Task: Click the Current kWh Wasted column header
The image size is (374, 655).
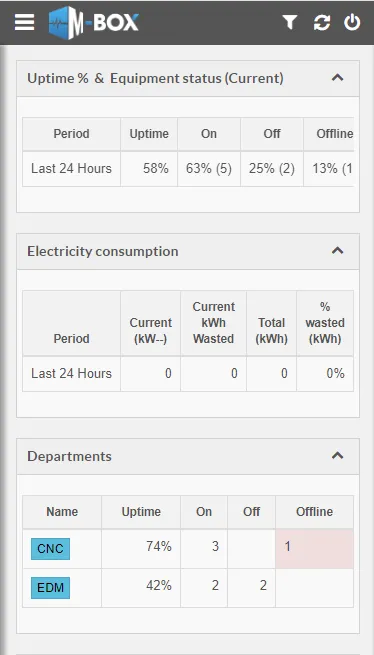Action: tap(214, 323)
